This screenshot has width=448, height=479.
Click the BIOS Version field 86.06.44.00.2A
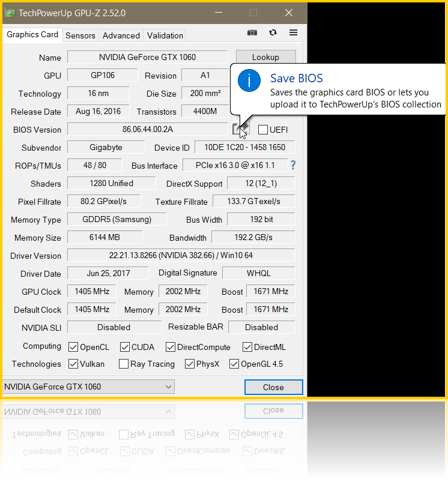(148, 129)
